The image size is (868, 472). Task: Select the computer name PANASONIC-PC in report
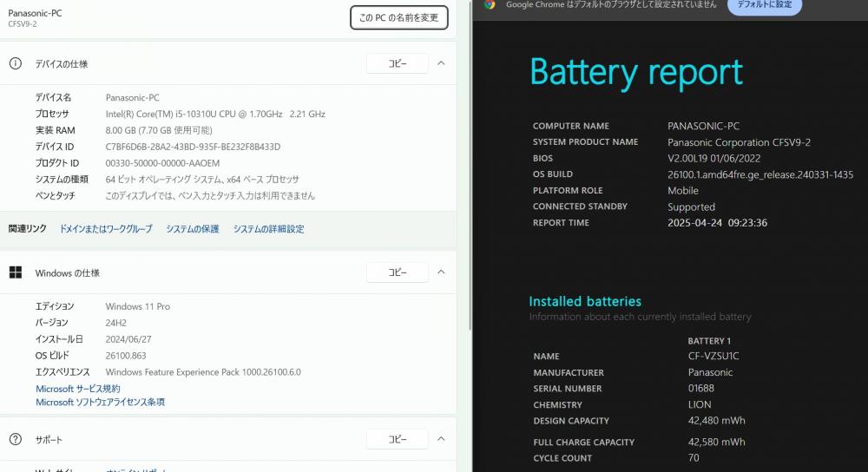tap(703, 126)
